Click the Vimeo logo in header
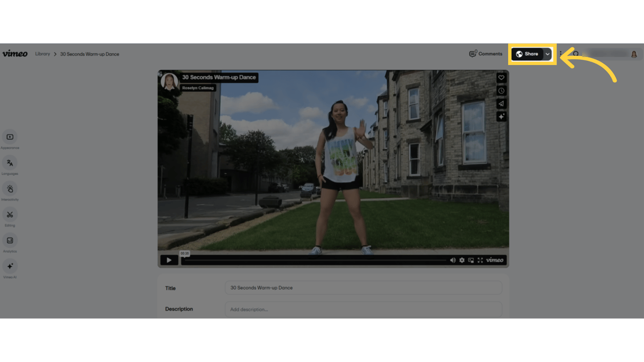The image size is (644, 362). [15, 54]
